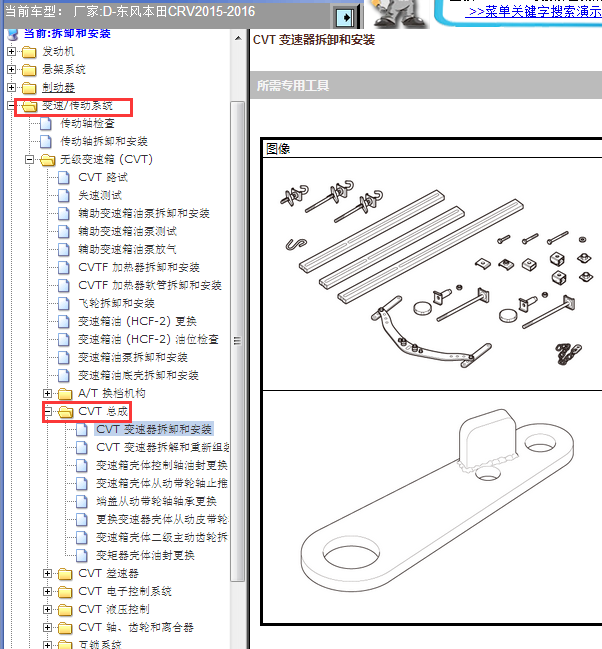Click the page icon beside 变矩器壳体油封更换

click(82, 555)
